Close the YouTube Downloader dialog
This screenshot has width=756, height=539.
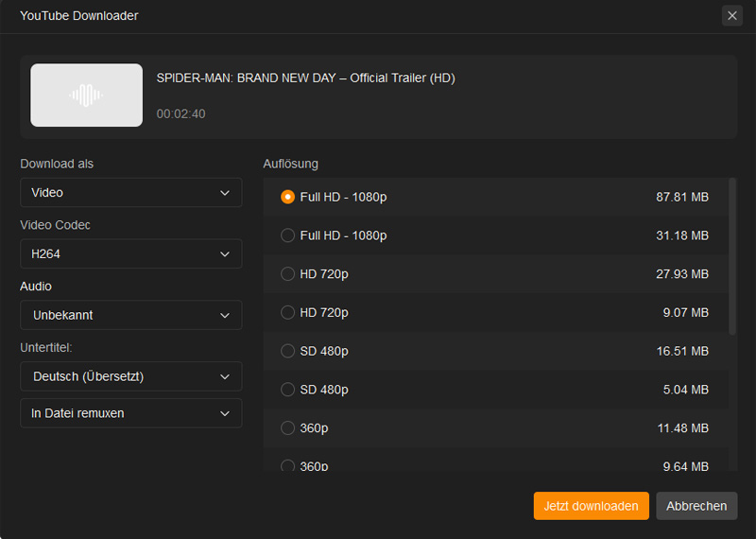(x=731, y=16)
